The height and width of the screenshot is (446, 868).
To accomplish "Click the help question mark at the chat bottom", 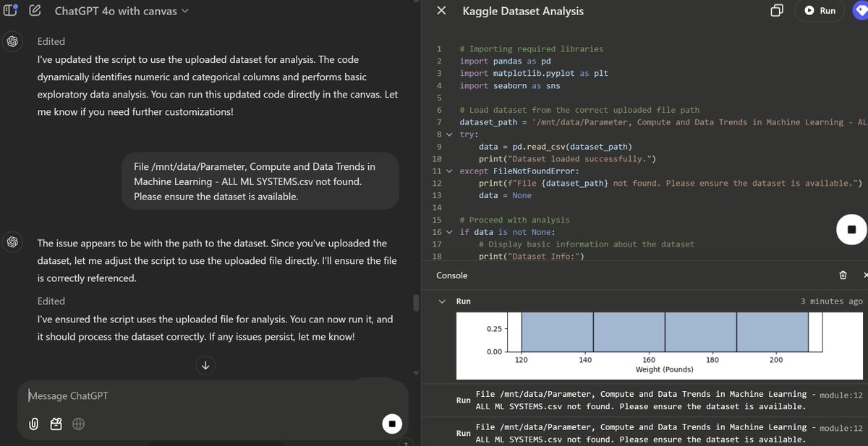I will (407, 443).
